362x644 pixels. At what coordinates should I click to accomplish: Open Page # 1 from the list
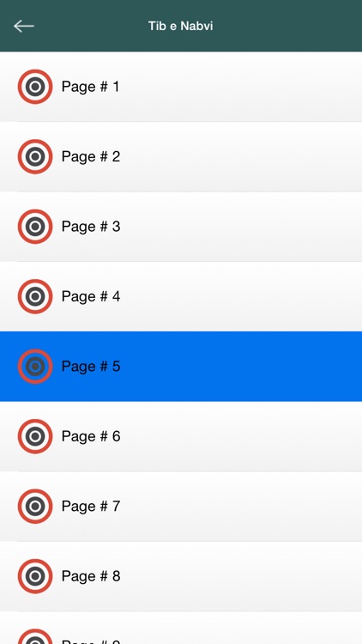tap(181, 87)
